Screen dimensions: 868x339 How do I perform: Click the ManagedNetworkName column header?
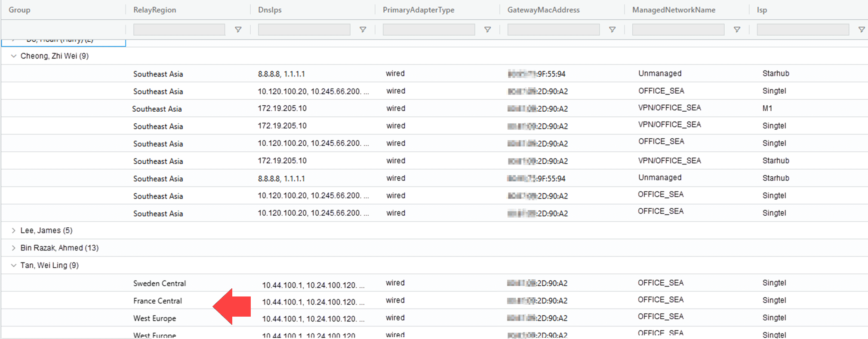pos(674,10)
